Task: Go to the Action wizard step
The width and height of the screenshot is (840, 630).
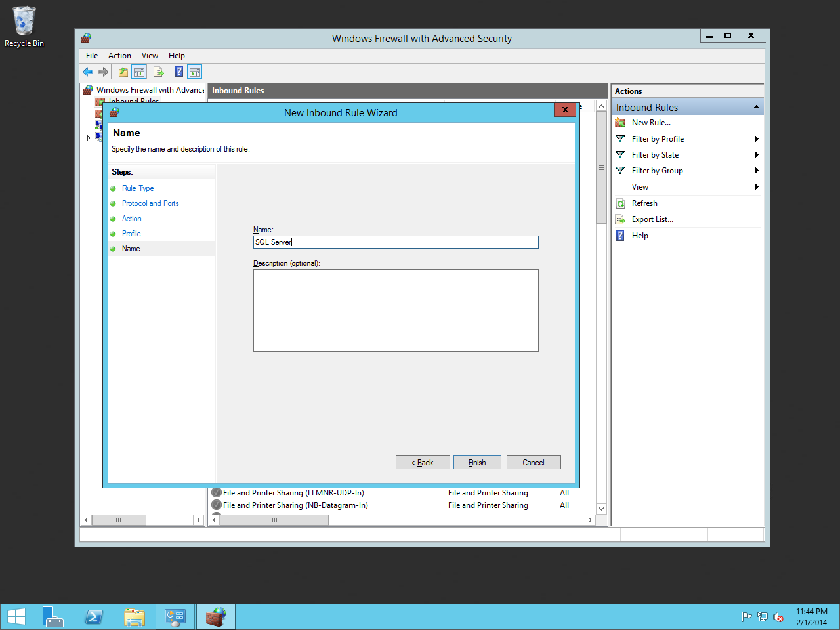Action: click(x=131, y=219)
